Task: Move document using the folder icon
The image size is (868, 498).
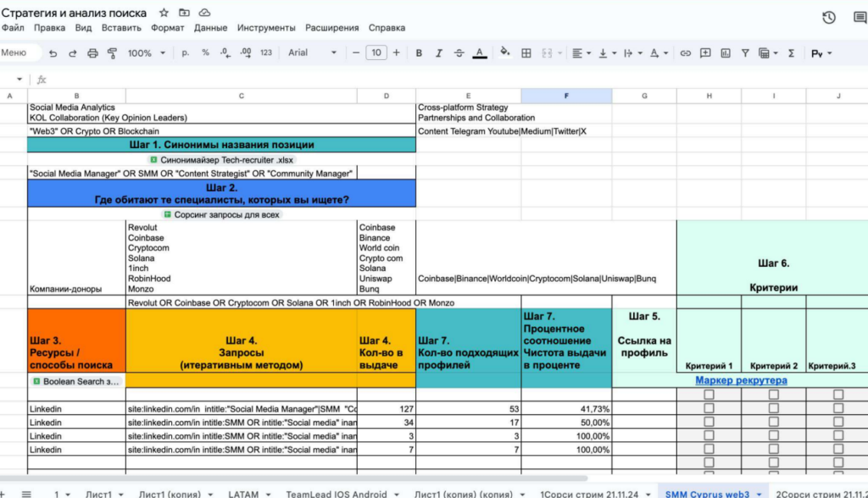Action: pyautogui.click(x=184, y=12)
